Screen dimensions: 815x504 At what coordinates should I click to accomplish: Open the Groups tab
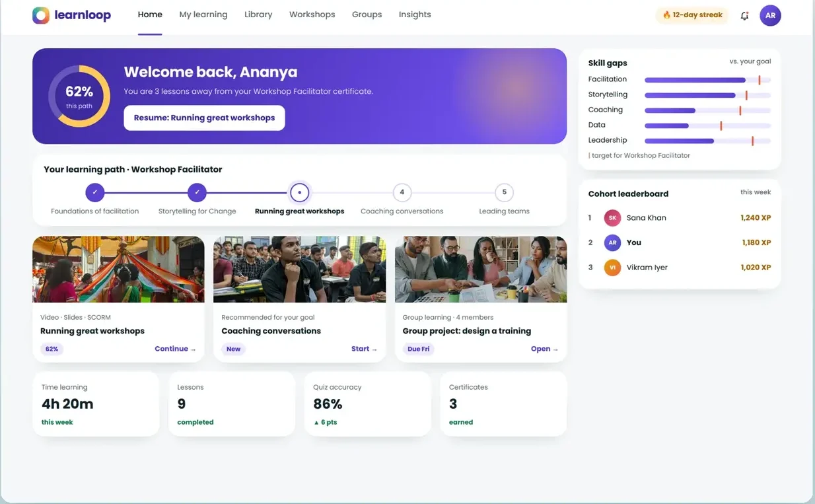pyautogui.click(x=367, y=15)
